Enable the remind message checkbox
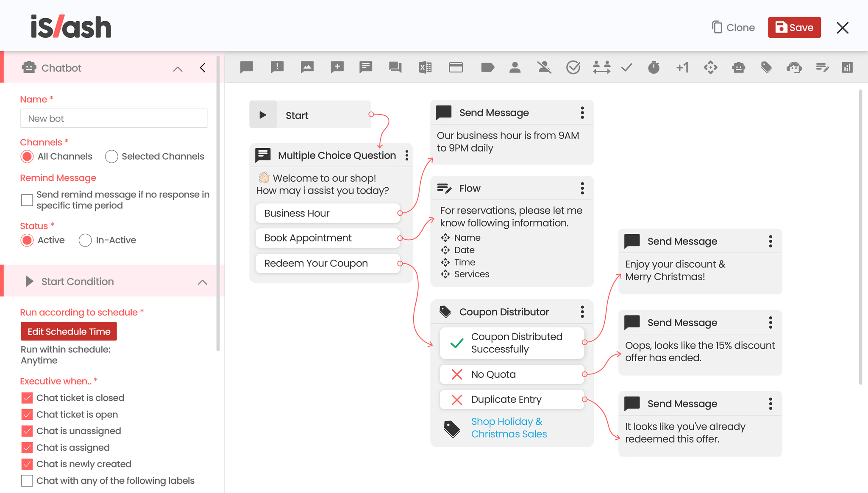Screen dimensions: 868x493 pyautogui.click(x=27, y=200)
